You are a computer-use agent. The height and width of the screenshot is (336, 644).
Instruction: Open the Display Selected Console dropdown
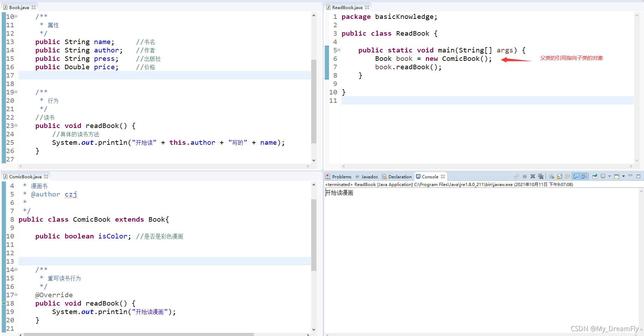609,176
